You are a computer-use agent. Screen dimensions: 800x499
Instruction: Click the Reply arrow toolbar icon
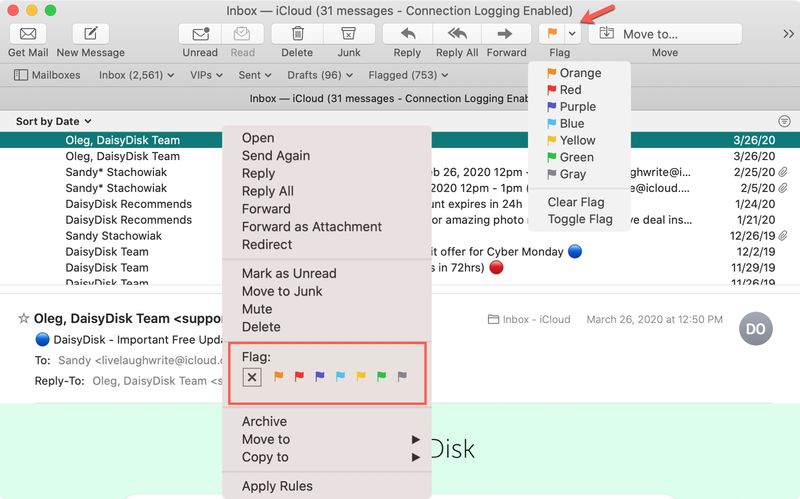pyautogui.click(x=408, y=34)
